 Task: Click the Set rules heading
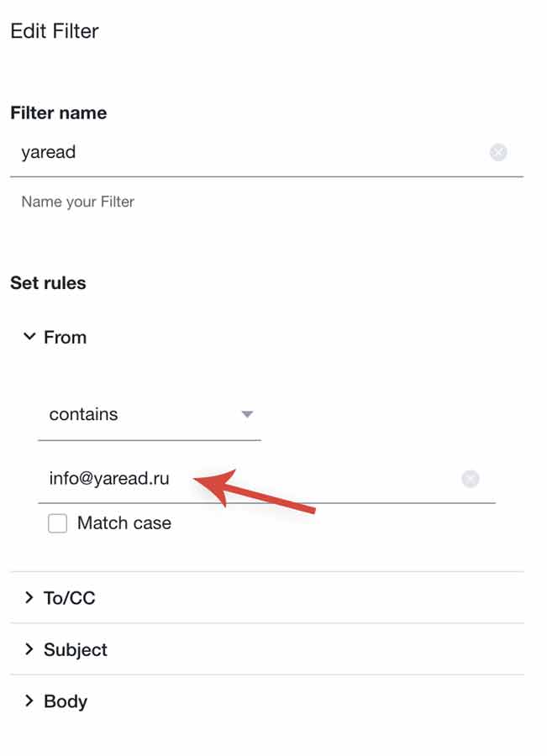pyautogui.click(x=48, y=283)
